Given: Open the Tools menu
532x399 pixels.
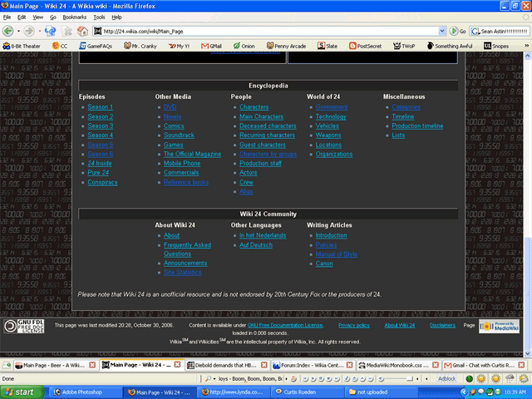Looking at the screenshot, I should (x=99, y=17).
